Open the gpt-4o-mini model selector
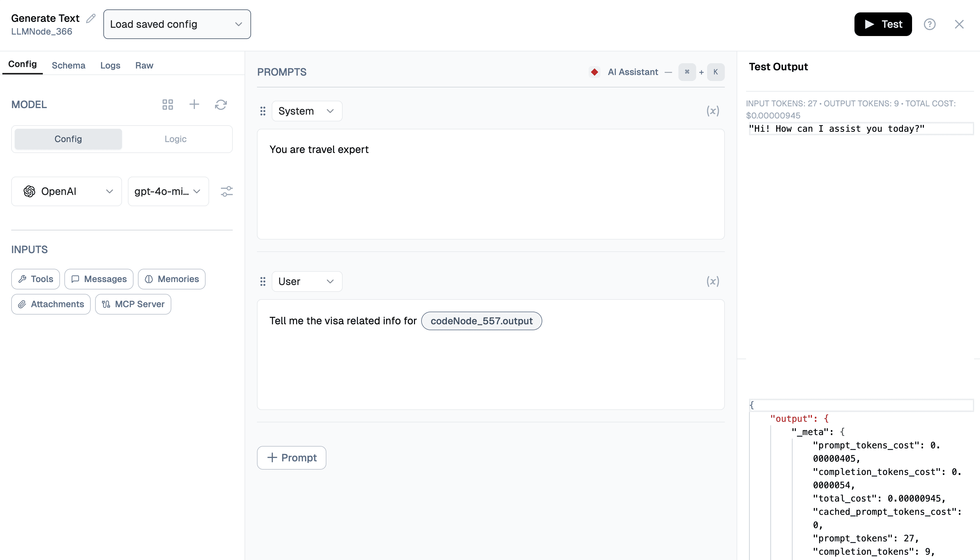Screen dimensions: 980x560 click(x=168, y=191)
